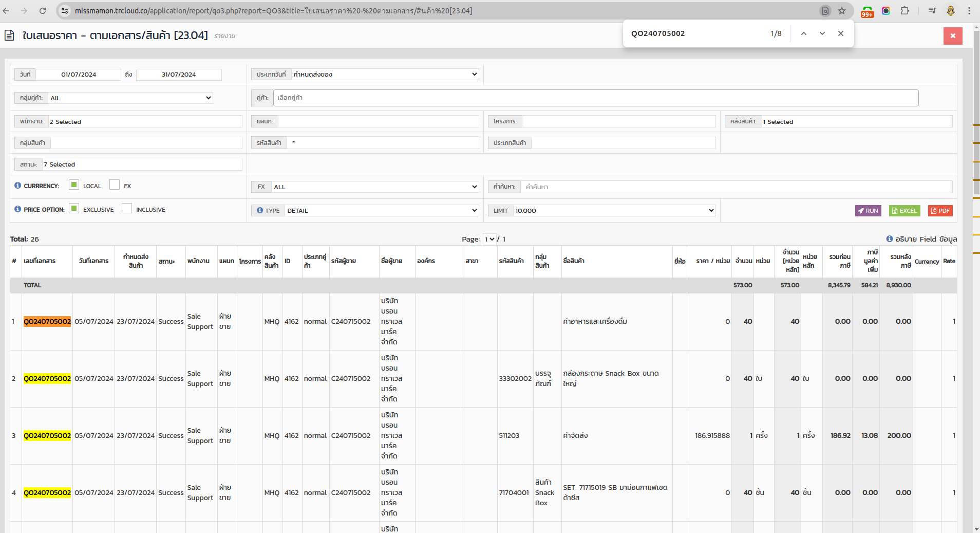This screenshot has height=533, width=980.
Task: Open the กลุ่มคู่ค้า All dropdown
Action: click(130, 98)
